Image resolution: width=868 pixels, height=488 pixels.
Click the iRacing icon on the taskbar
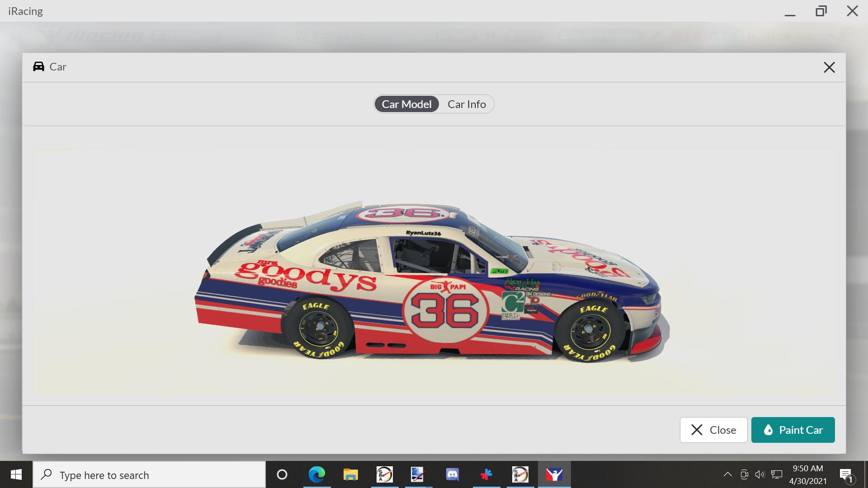point(555,474)
